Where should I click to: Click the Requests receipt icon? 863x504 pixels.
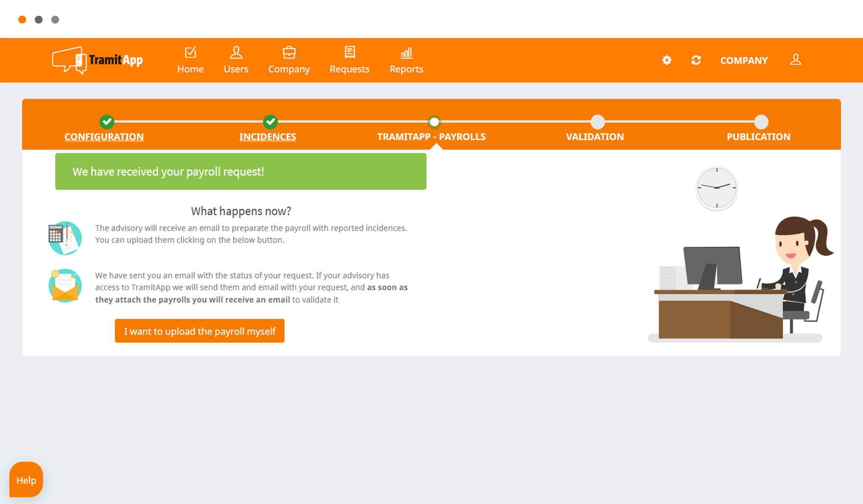coord(350,52)
